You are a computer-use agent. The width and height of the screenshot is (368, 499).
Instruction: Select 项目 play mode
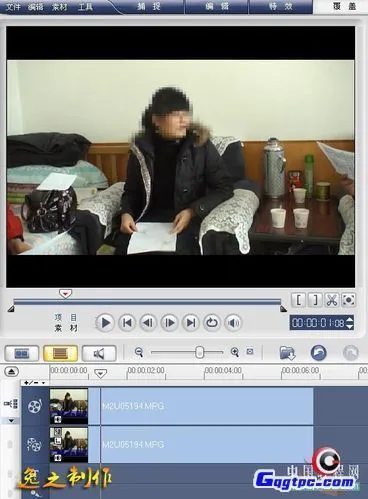(66, 317)
